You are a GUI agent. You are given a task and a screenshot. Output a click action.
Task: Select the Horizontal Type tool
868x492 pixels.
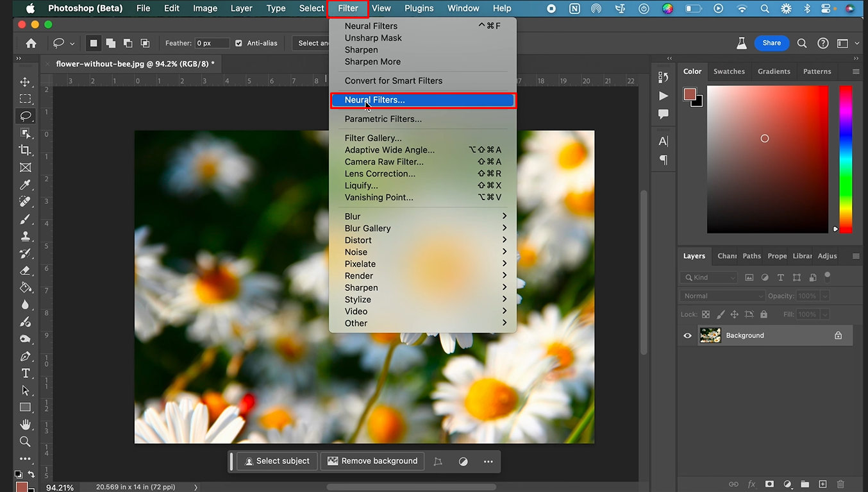click(25, 373)
